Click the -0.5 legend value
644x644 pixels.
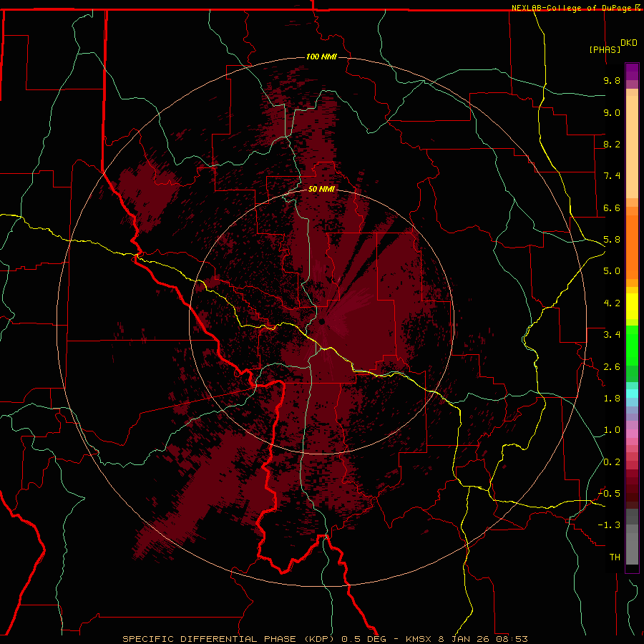(x=609, y=494)
